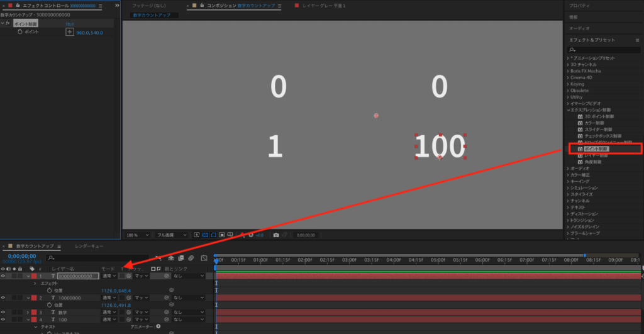Image resolution: width=644 pixels, height=334 pixels.
Task: Click position value 1126.0,491.8 of layer 2
Action: tap(116, 305)
